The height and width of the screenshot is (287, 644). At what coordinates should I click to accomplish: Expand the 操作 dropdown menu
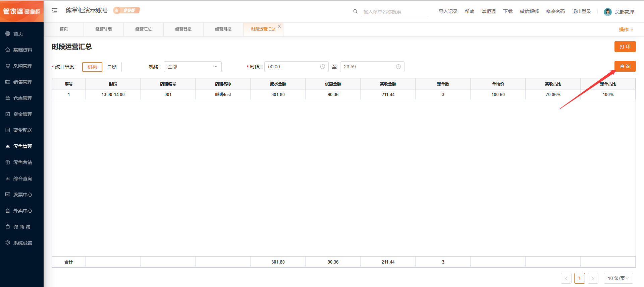click(626, 29)
